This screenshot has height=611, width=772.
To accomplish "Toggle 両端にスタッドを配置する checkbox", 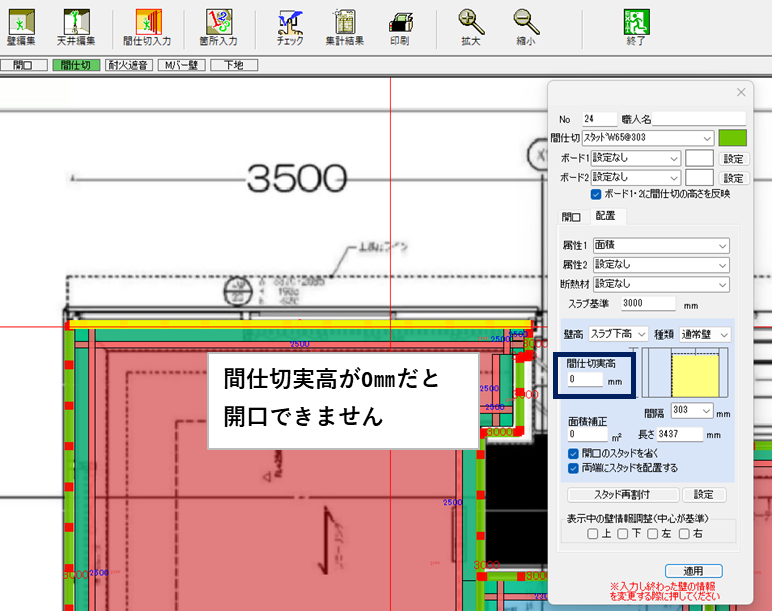I will (x=573, y=468).
